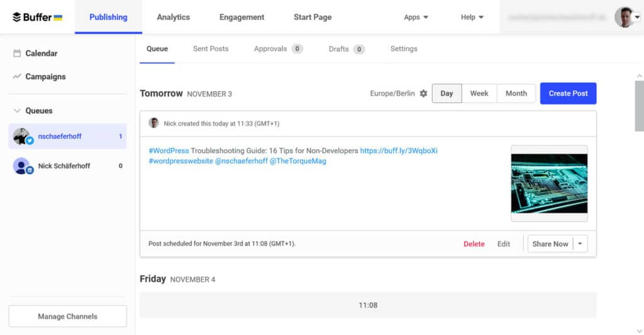The image size is (644, 335).
Task: Select the nschaeferhoff Twitter queue
Action: (x=68, y=136)
